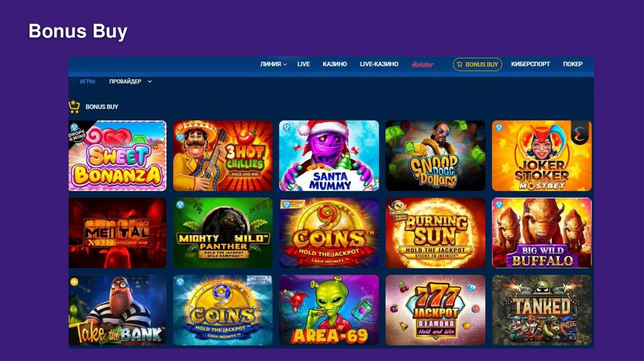Expand the ПРОВАЙДЕР dropdown
This screenshot has width=644, height=361.
tap(130, 81)
